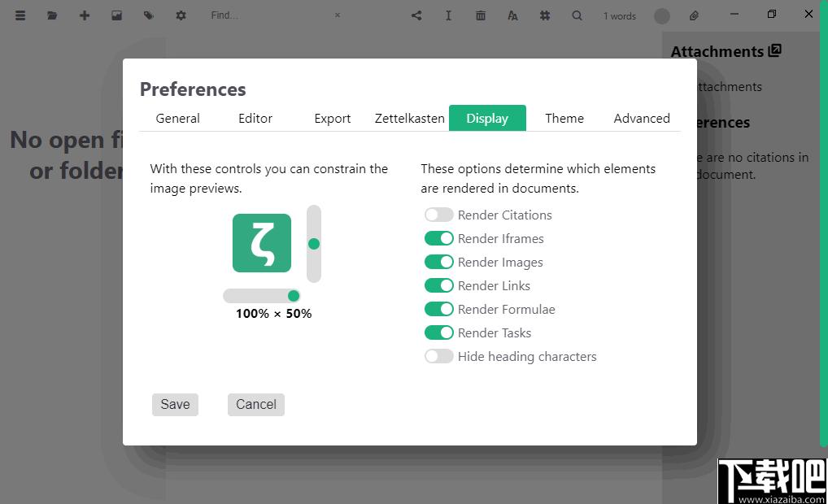The height and width of the screenshot is (504, 828).
Task: Click the share export icon
Action: click(x=416, y=15)
